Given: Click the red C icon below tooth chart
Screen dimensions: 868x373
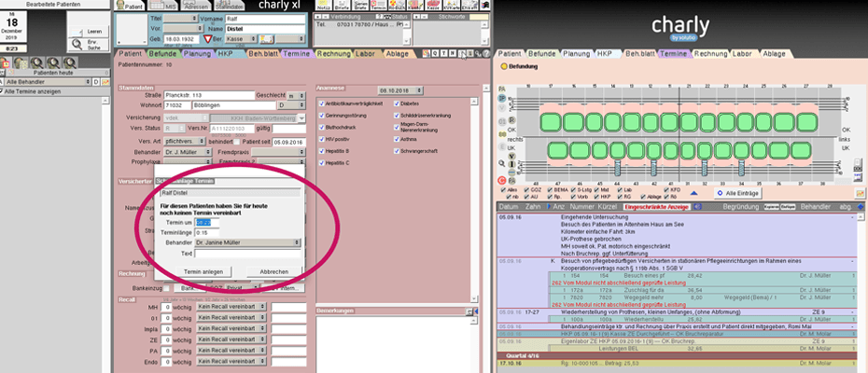Looking at the screenshot, I should pyautogui.click(x=501, y=180).
